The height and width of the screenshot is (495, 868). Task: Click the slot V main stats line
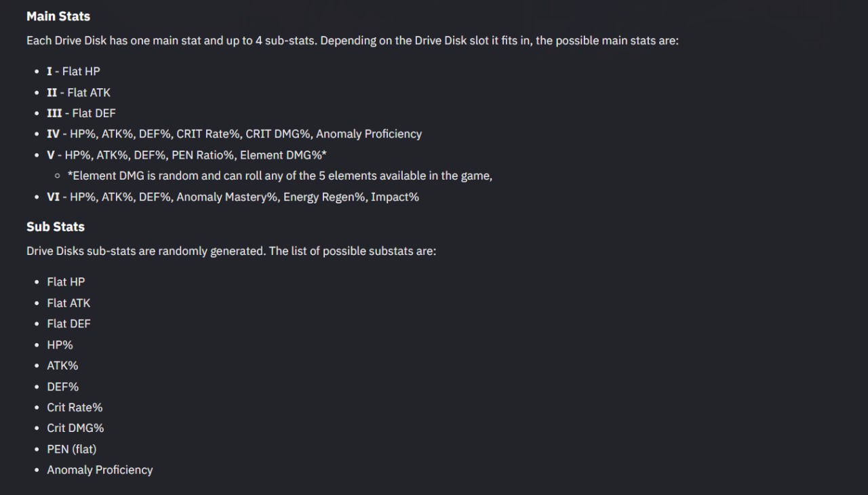point(187,155)
